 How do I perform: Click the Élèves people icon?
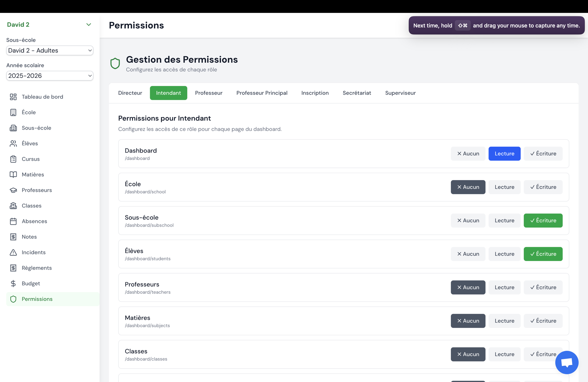(x=13, y=143)
